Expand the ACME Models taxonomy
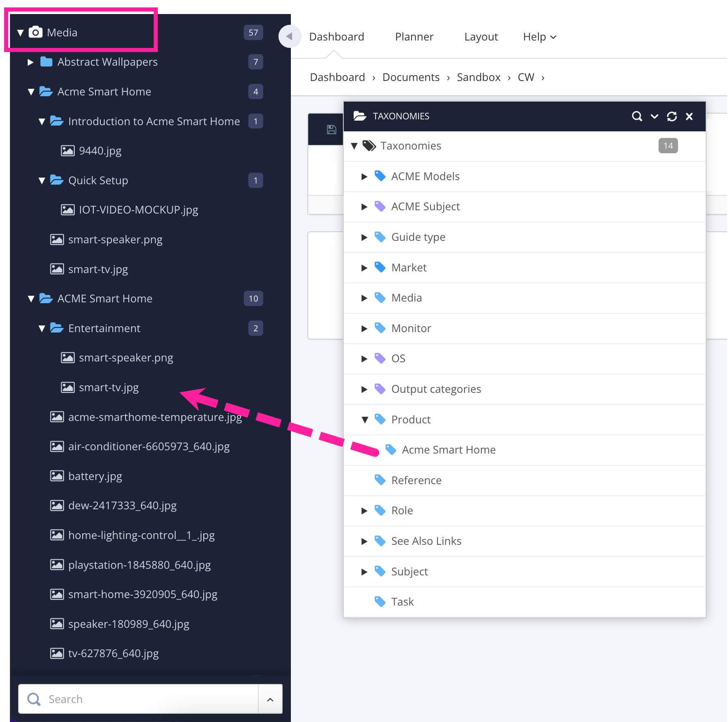 (364, 176)
